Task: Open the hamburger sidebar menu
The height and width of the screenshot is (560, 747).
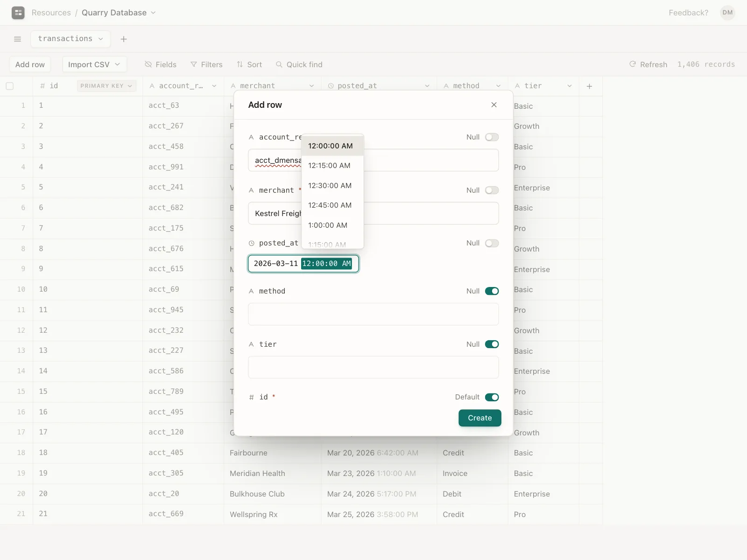Action: pos(18,39)
